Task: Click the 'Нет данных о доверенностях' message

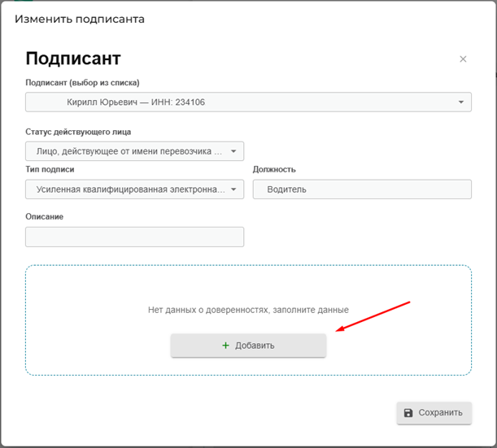Action: point(248,310)
